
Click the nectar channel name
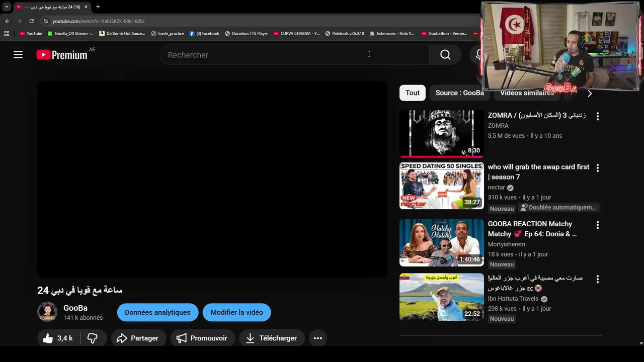[496, 188]
